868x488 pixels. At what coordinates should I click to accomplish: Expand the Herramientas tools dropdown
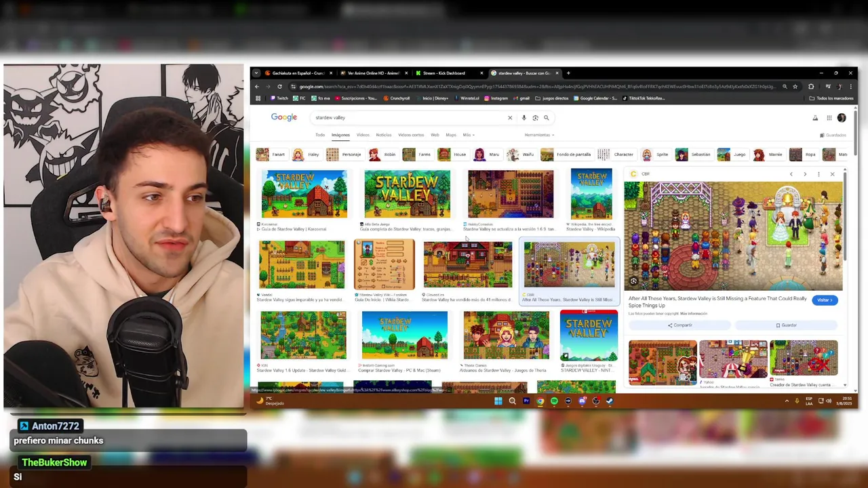pos(539,135)
